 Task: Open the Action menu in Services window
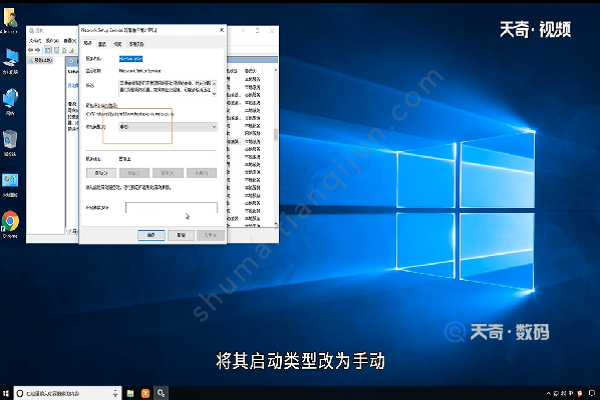coord(52,41)
